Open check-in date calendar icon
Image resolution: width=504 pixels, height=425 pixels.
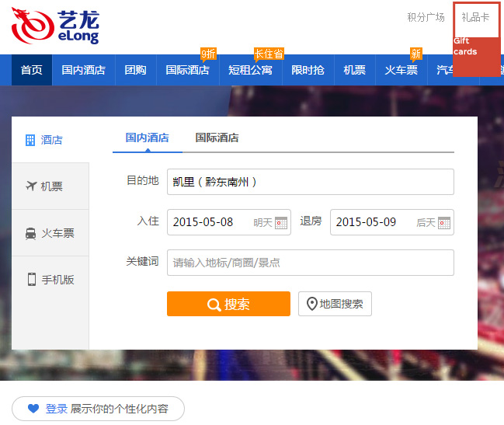click(x=281, y=222)
